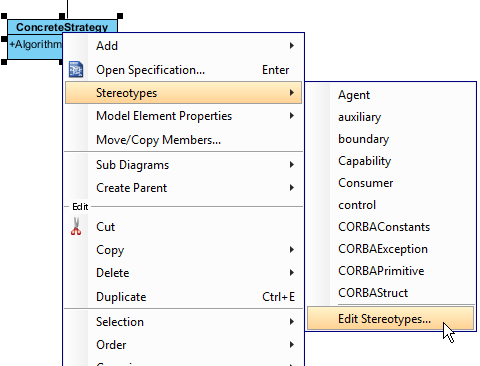This screenshot has height=366, width=480.
Task: Apply the Consumer stereotype
Action: pyautogui.click(x=390, y=183)
